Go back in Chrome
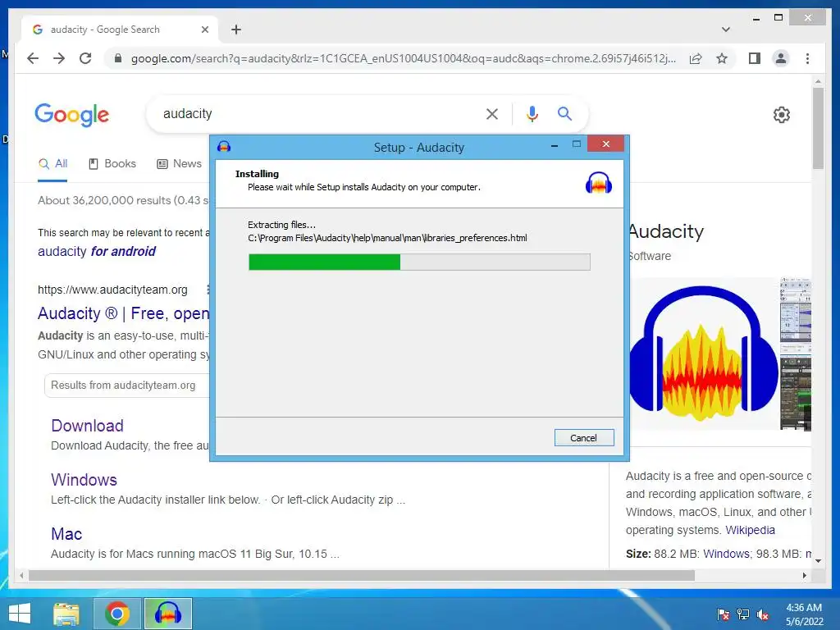 pyautogui.click(x=33, y=58)
